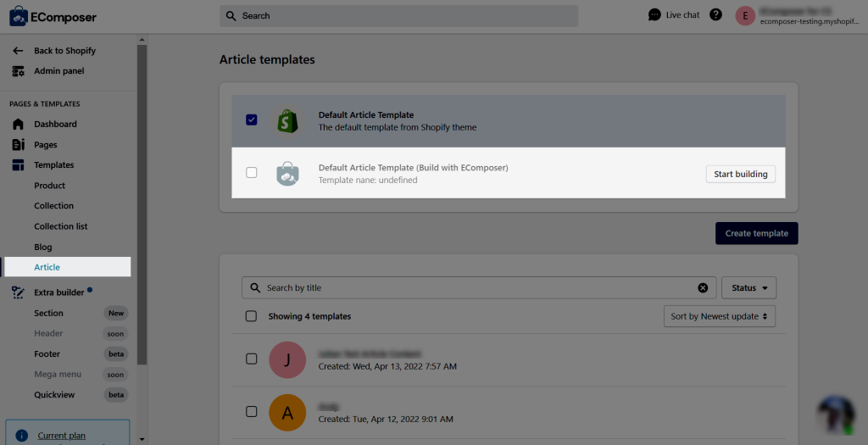Click the magnifier in Search by title
The width and height of the screenshot is (868, 445).
click(x=255, y=288)
